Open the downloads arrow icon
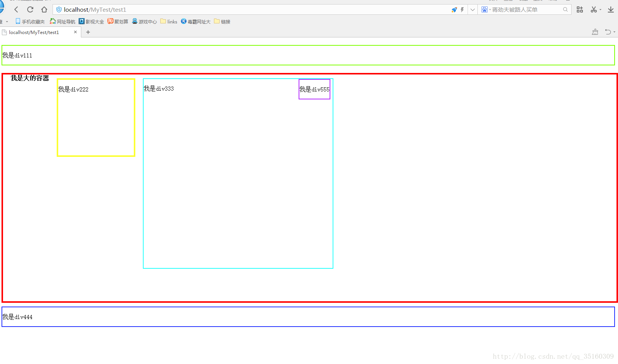The image size is (618, 364). click(x=611, y=9)
